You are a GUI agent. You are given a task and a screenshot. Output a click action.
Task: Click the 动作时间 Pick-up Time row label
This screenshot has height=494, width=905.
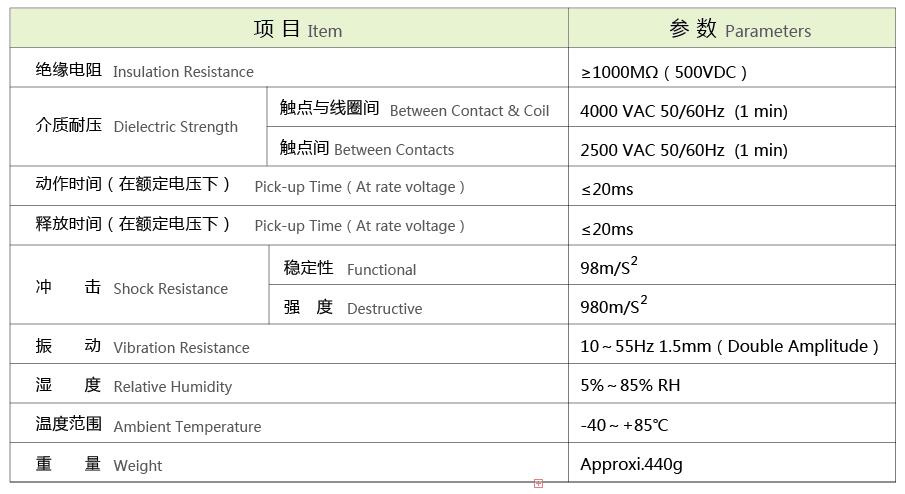250,186
